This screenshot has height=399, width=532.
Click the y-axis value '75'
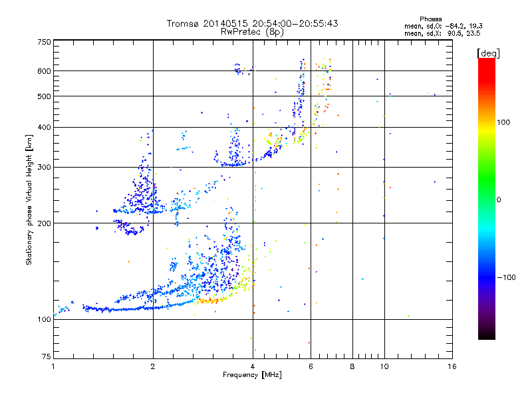coord(47,356)
